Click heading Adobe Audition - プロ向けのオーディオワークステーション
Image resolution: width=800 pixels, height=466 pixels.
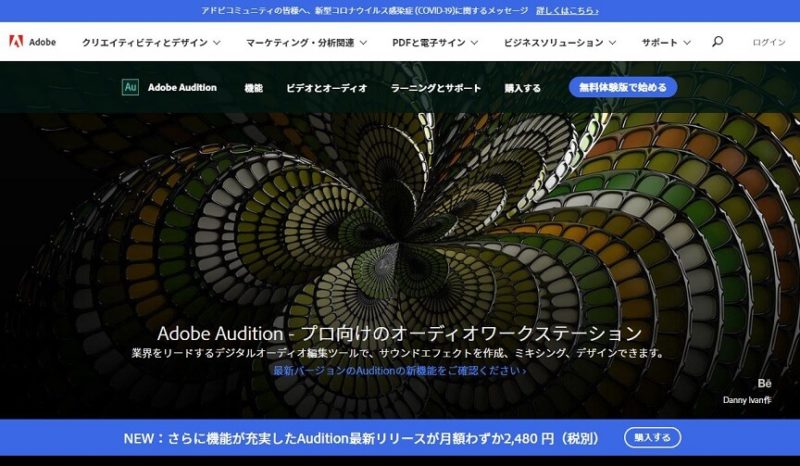(x=399, y=333)
